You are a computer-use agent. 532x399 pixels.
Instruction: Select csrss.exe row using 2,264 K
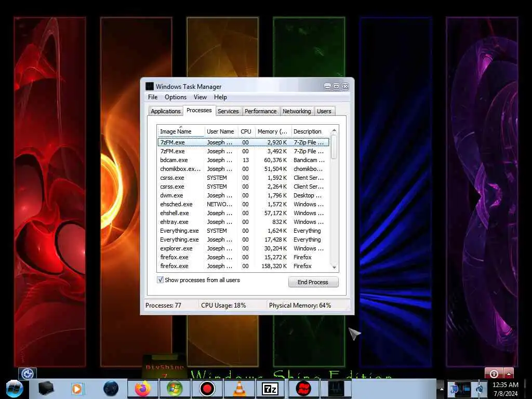244,187
